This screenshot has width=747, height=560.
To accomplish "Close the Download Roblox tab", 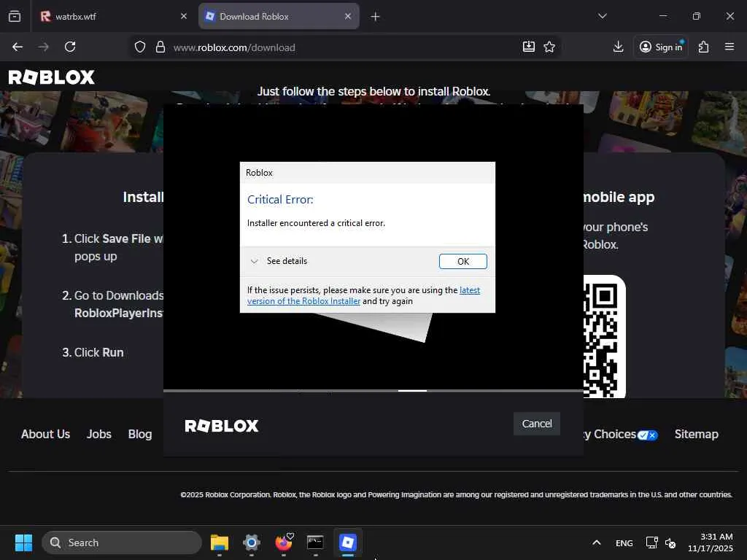I will 348,16.
